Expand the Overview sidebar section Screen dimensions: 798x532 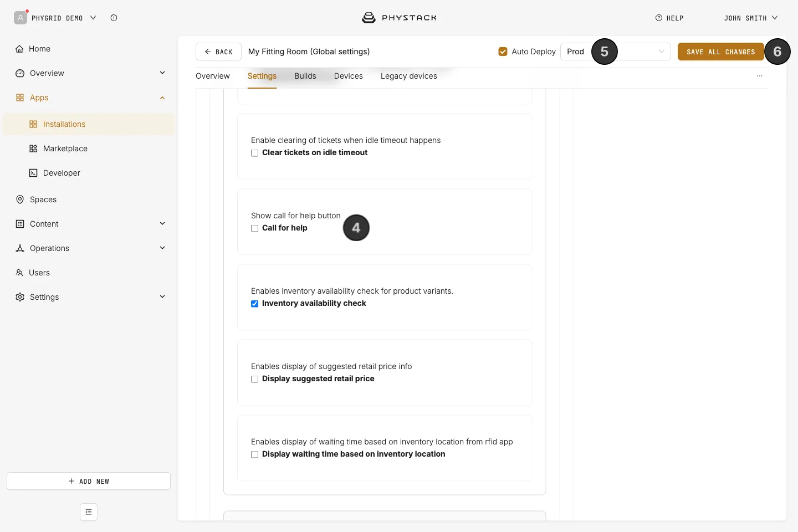[162, 73]
